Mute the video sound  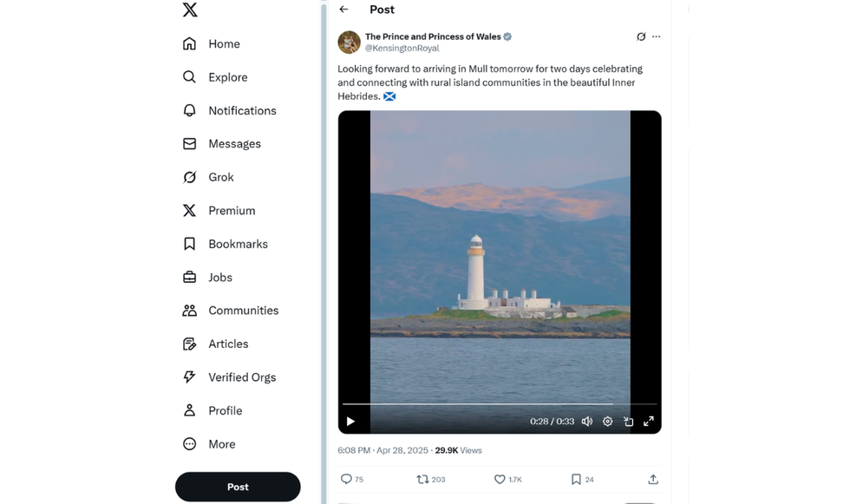coord(587,422)
